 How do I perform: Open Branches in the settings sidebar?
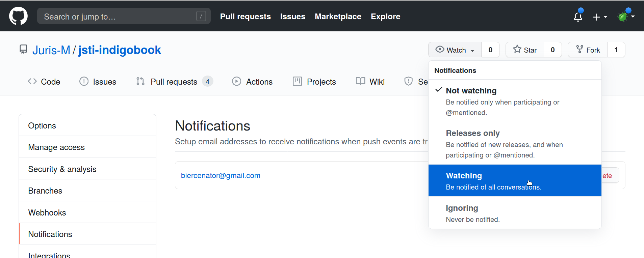(87, 191)
